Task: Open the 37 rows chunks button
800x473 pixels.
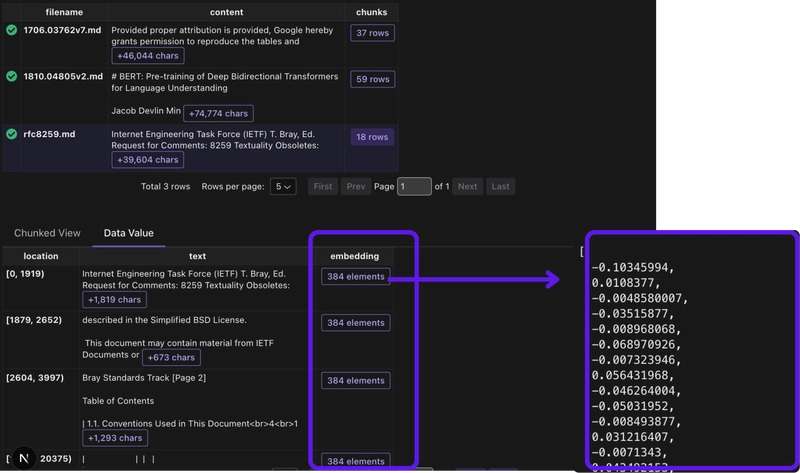Action: click(x=372, y=33)
